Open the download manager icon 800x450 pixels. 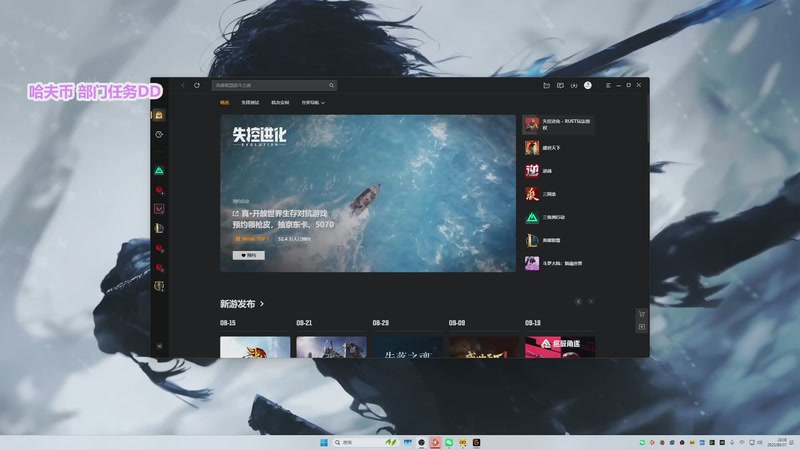(574, 85)
